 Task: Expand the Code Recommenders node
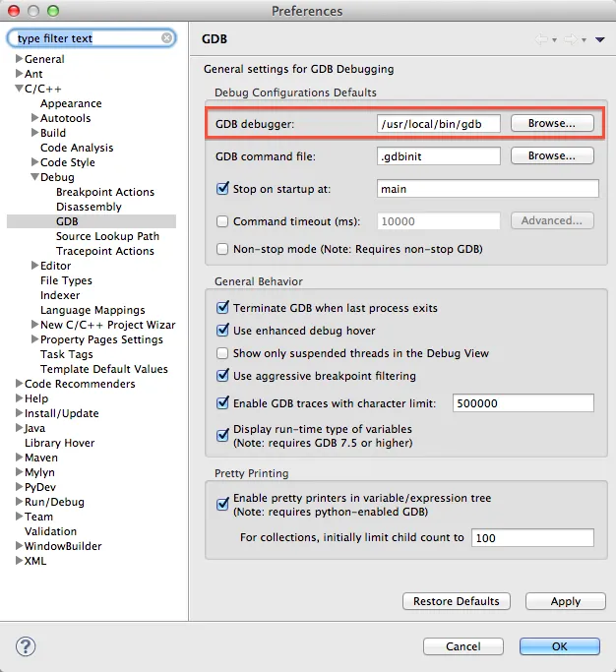click(19, 383)
